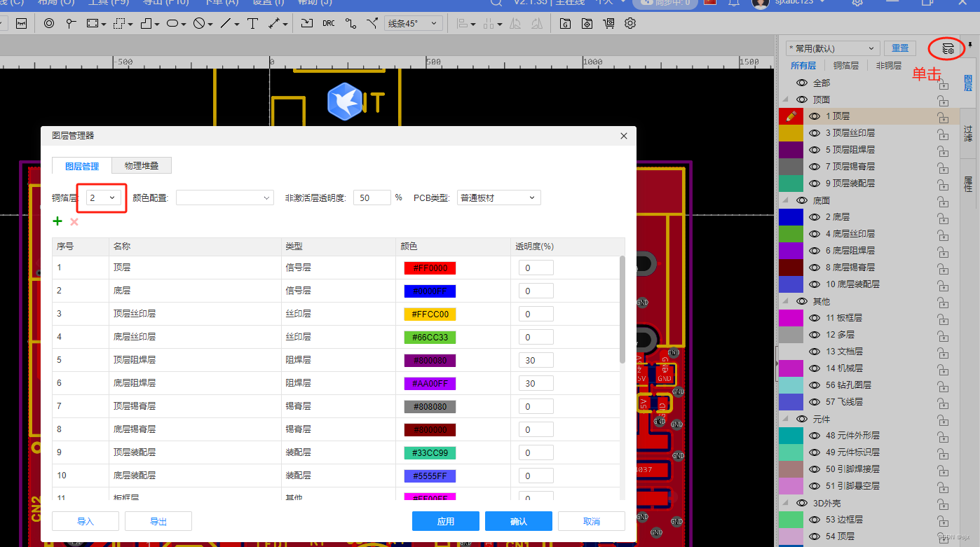Click the green plus to add a layer
This screenshot has height=547, width=980.
(57, 221)
